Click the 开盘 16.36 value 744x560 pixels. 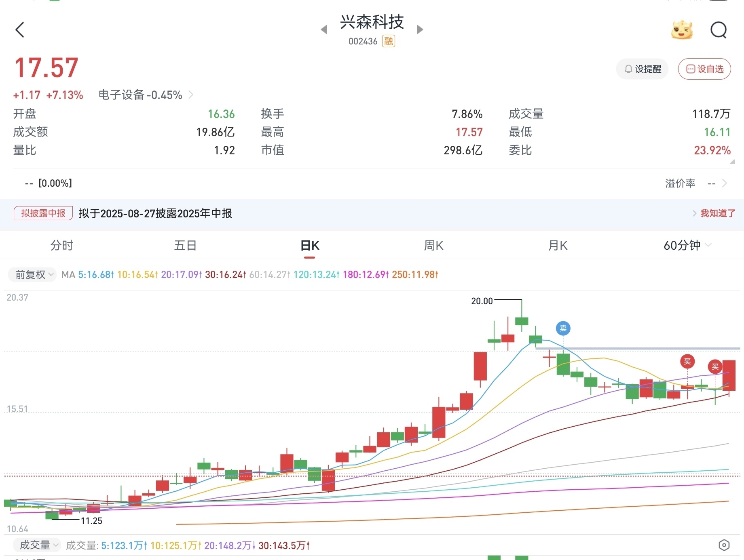coord(221,114)
